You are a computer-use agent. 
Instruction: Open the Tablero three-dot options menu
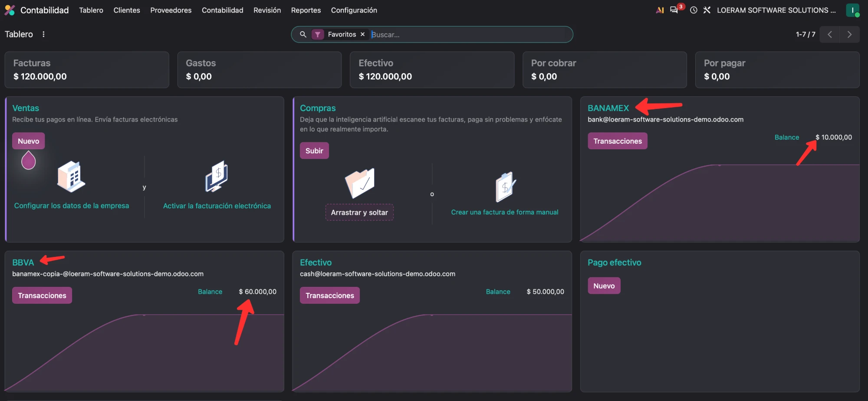(x=43, y=34)
